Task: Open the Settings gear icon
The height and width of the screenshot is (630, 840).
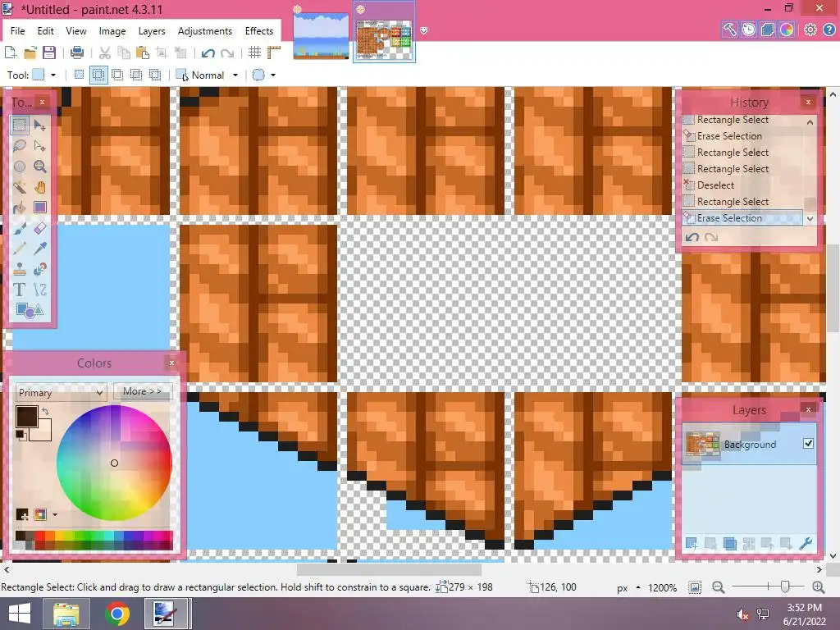Action: (810, 30)
